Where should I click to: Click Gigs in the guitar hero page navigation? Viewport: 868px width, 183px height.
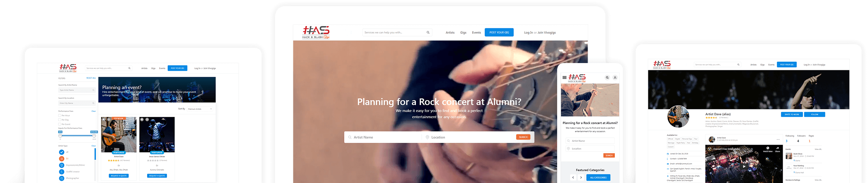[x=463, y=33]
